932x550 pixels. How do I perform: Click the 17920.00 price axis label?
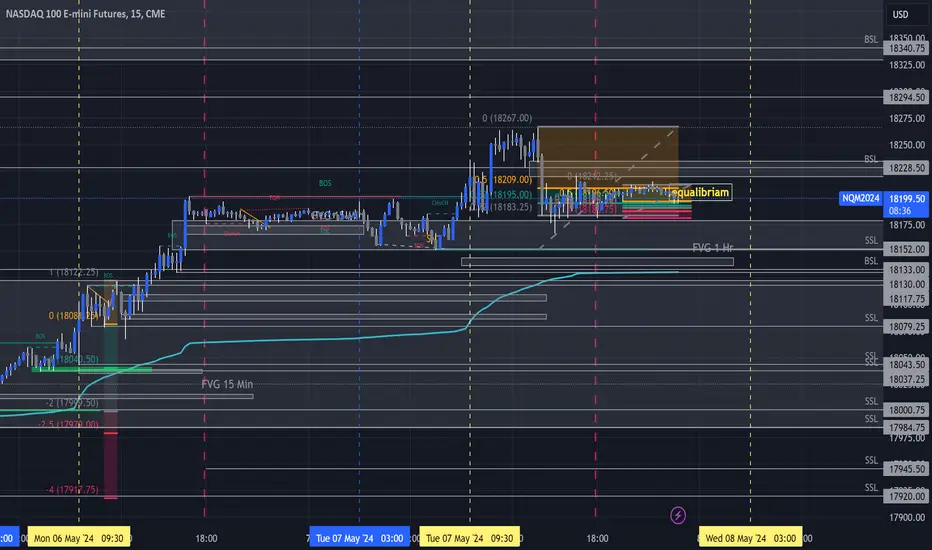906,496
